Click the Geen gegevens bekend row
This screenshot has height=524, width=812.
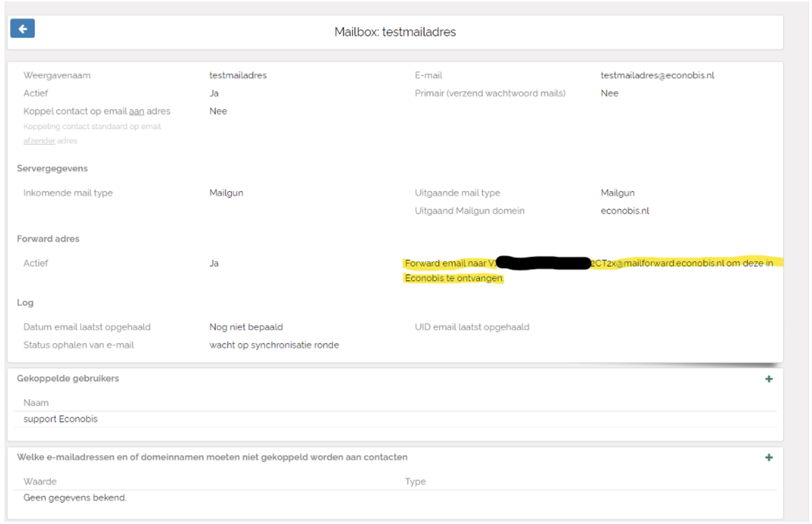pos(75,498)
